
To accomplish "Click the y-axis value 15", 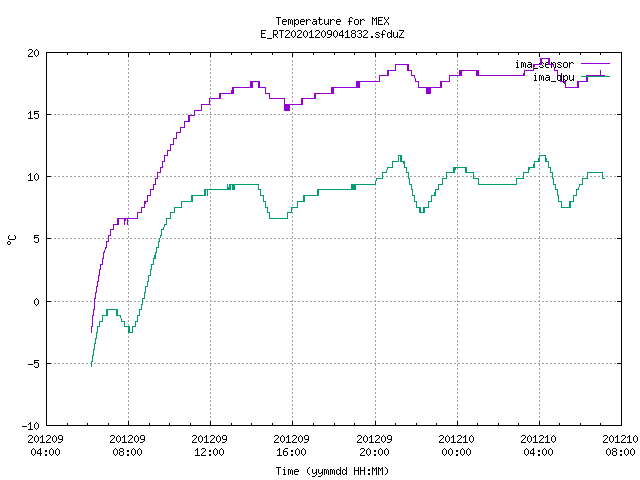I will (33, 115).
